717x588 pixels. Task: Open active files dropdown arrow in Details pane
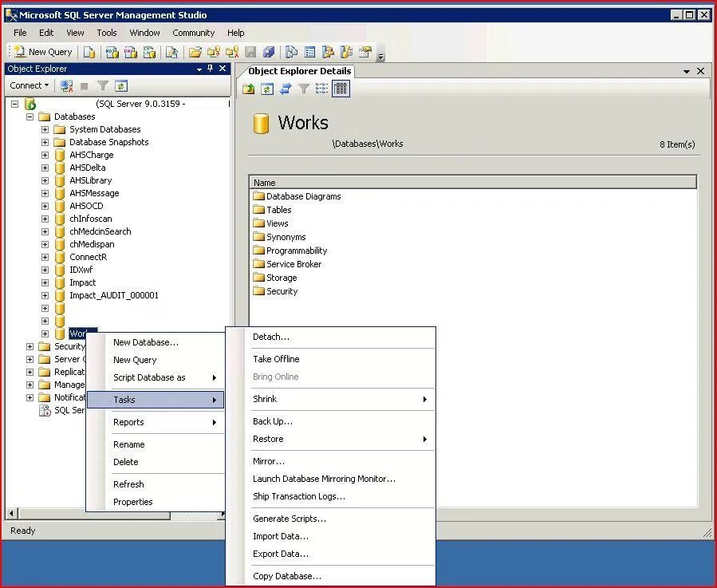[x=687, y=71]
